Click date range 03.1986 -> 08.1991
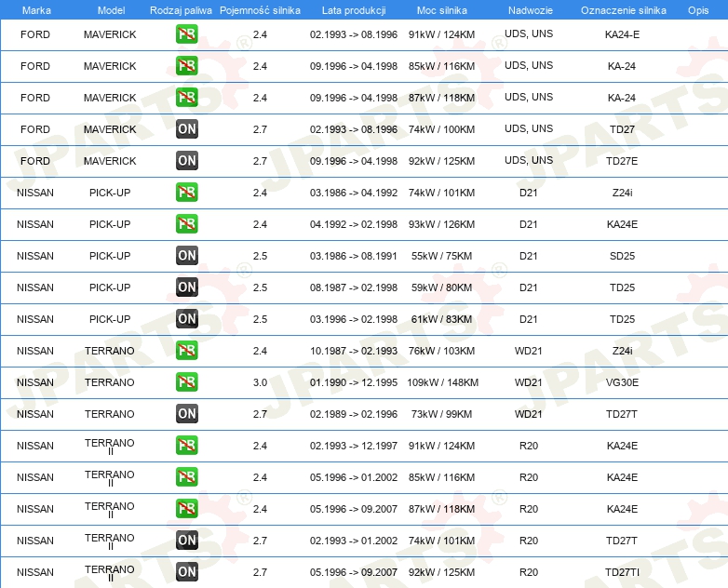Image resolution: width=728 pixels, height=588 pixels. click(x=354, y=256)
